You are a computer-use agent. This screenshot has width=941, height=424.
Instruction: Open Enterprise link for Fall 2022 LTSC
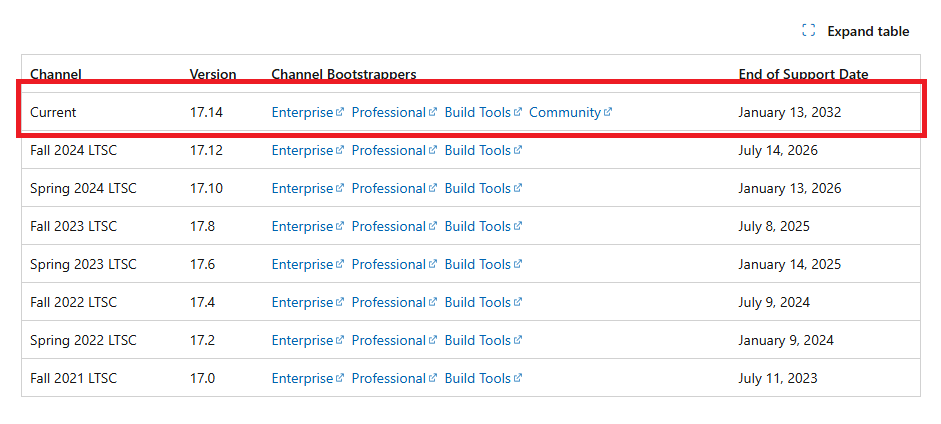click(302, 302)
